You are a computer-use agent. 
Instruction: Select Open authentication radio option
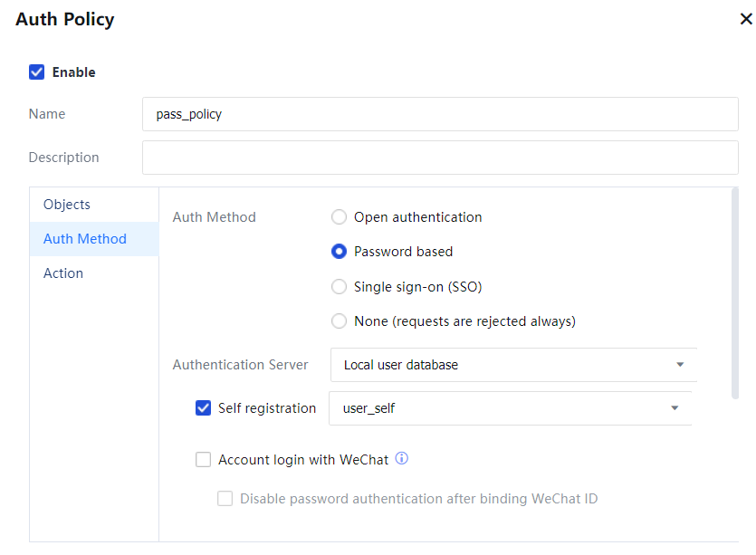340,217
